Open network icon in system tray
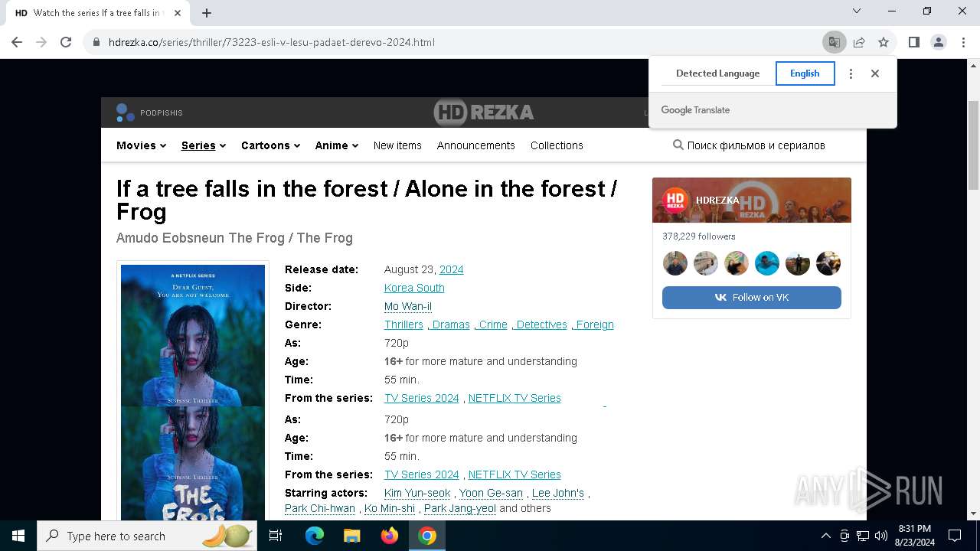Viewport: 980px width, 551px height. pyautogui.click(x=863, y=536)
